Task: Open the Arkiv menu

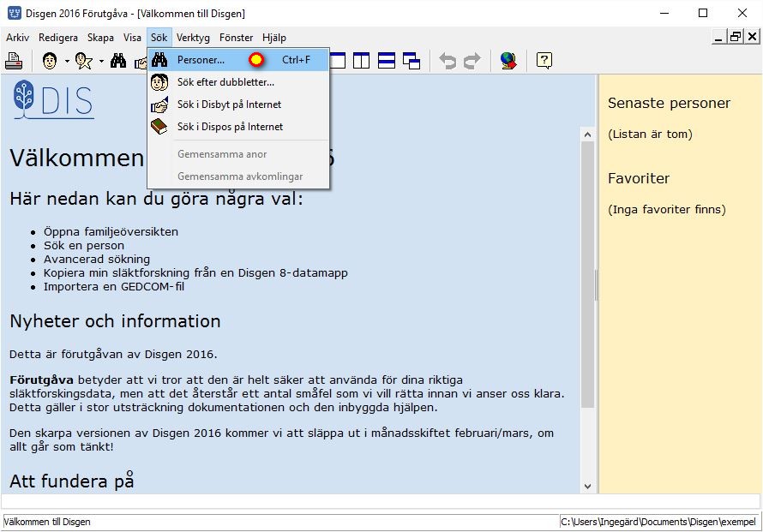Action: coord(17,38)
